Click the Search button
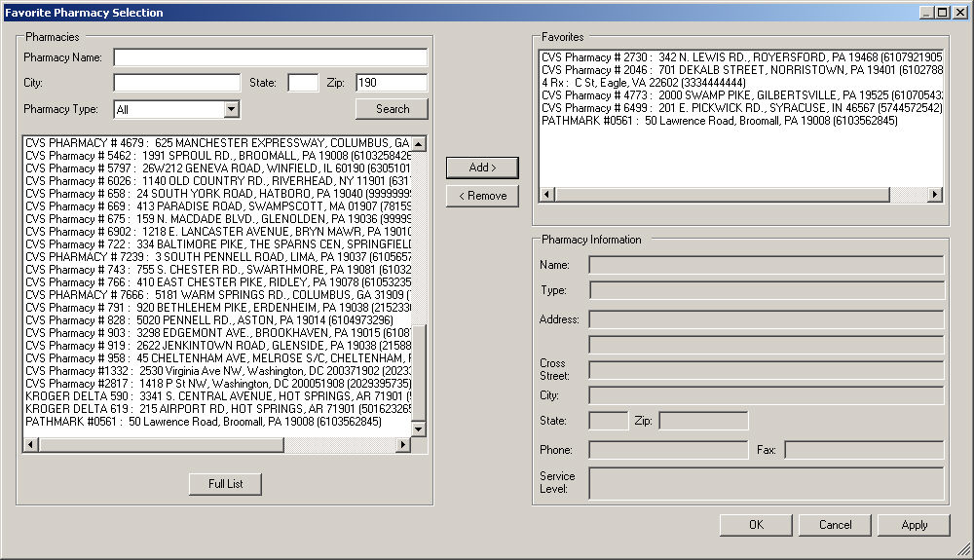The image size is (974, 560). (x=392, y=109)
